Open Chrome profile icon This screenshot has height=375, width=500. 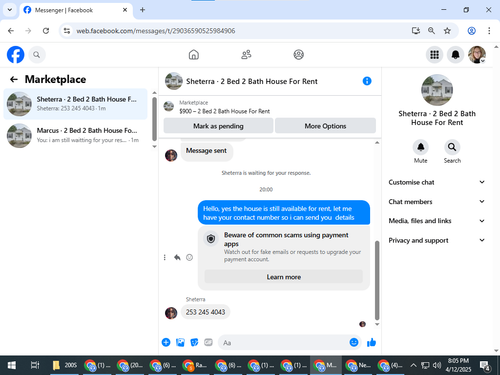click(x=471, y=31)
